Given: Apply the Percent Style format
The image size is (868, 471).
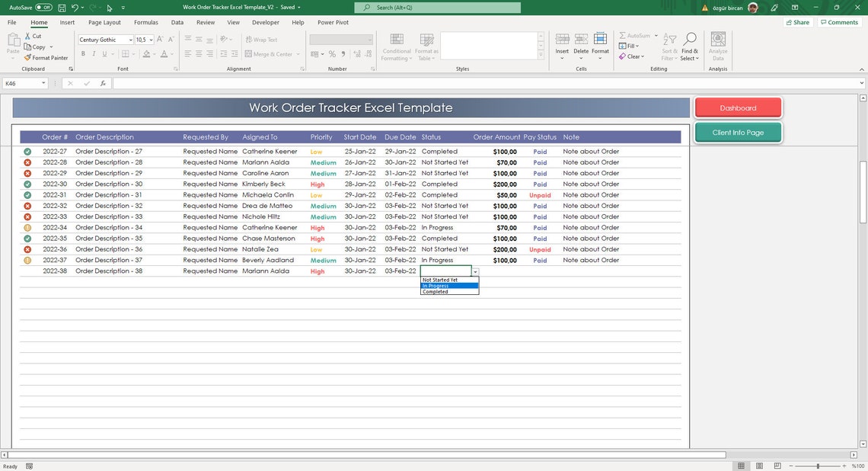Looking at the screenshot, I should pos(333,54).
